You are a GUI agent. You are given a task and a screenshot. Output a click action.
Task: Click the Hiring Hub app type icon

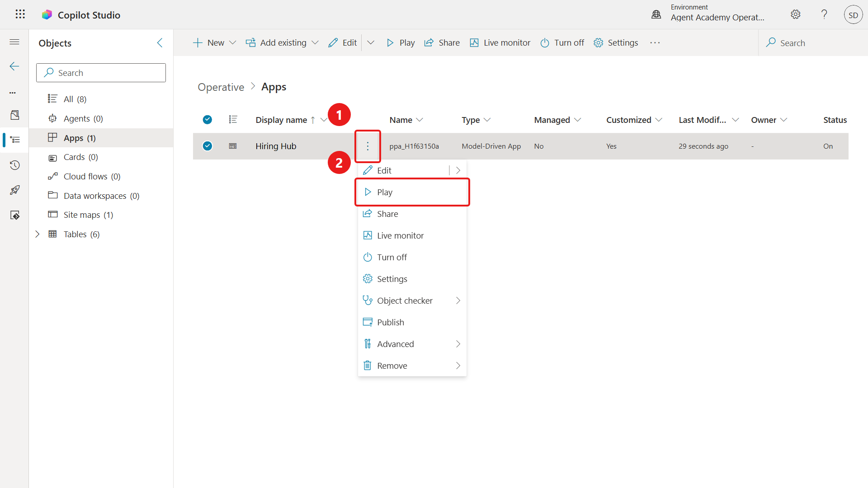[x=233, y=146]
